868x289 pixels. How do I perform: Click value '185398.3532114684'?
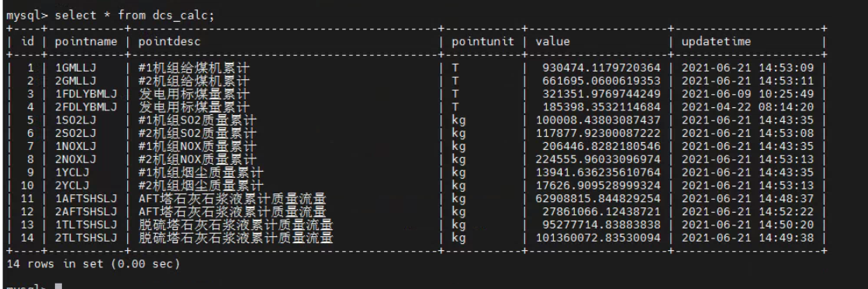click(601, 107)
